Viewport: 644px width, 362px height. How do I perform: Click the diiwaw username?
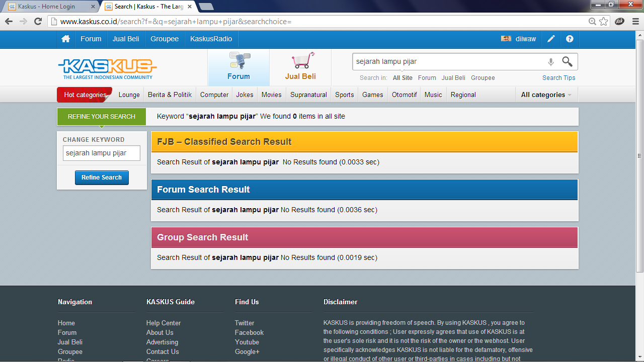[526, 39]
